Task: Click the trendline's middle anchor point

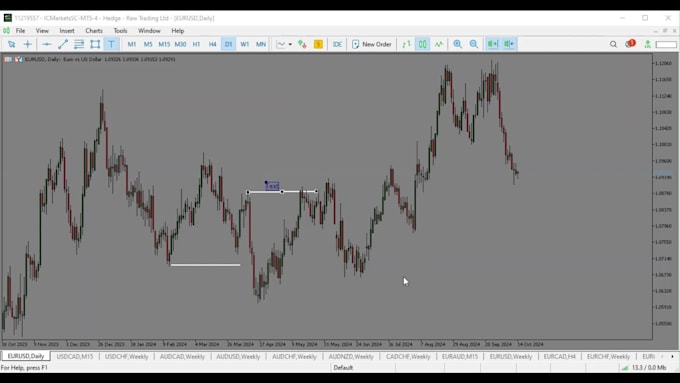Action: pyautogui.click(x=282, y=192)
